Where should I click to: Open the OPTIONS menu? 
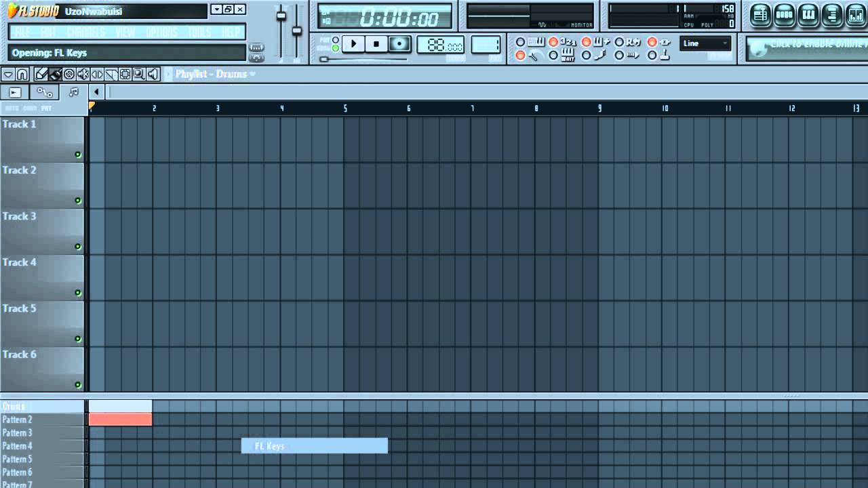161,33
